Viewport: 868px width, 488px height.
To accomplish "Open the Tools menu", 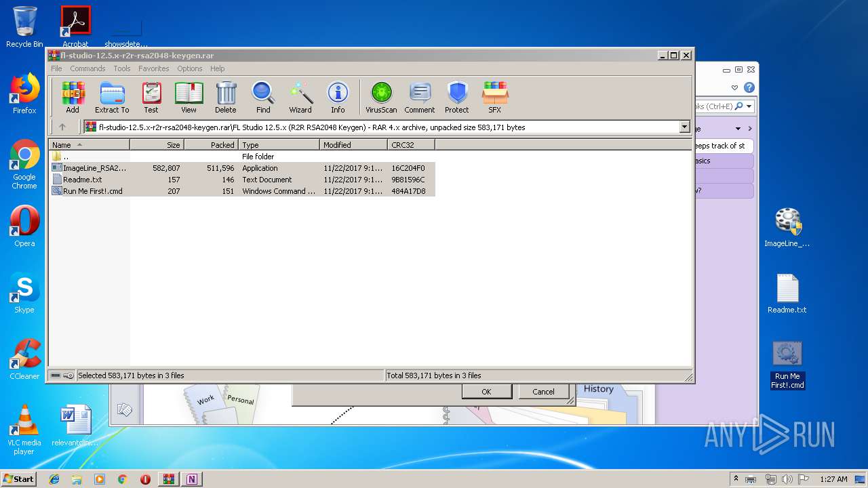I will point(122,68).
